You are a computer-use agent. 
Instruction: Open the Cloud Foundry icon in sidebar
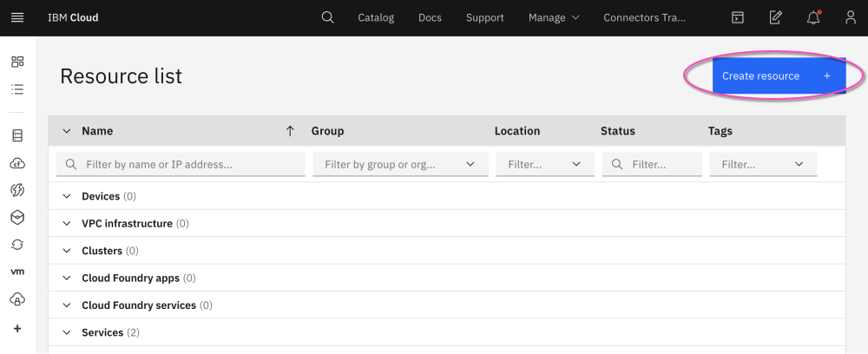point(17,163)
